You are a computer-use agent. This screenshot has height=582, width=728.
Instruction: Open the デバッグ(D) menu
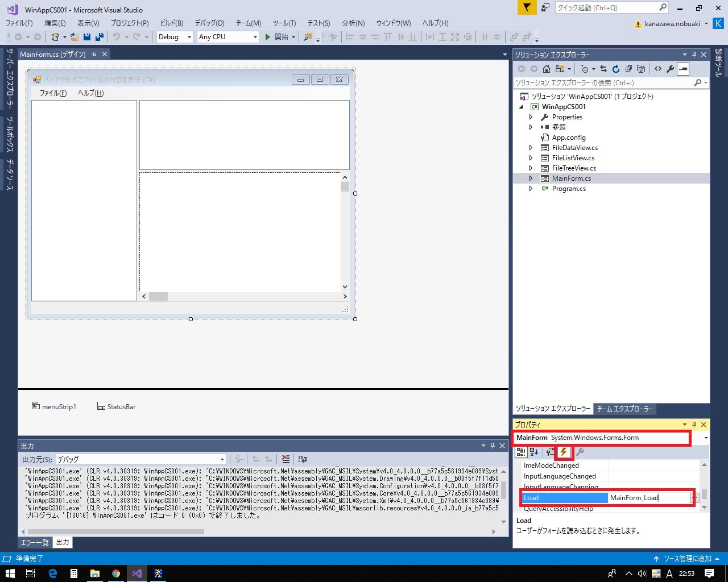209,23
